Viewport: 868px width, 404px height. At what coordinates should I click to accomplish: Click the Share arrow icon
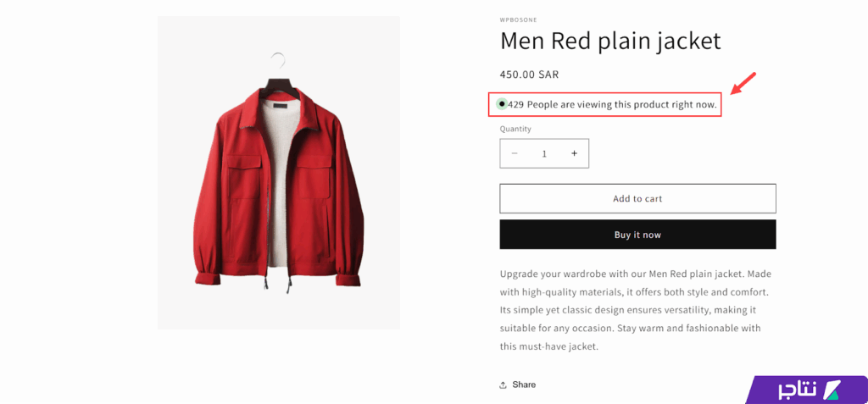(x=504, y=385)
